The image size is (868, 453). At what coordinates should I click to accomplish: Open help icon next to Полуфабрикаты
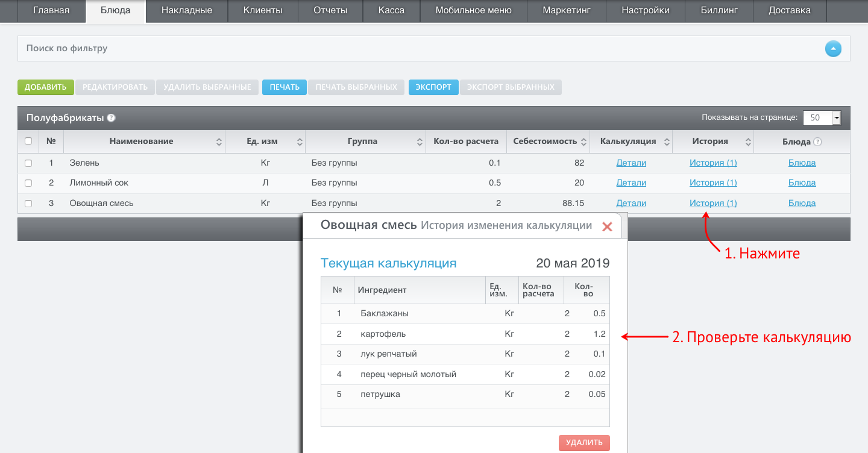tap(112, 118)
